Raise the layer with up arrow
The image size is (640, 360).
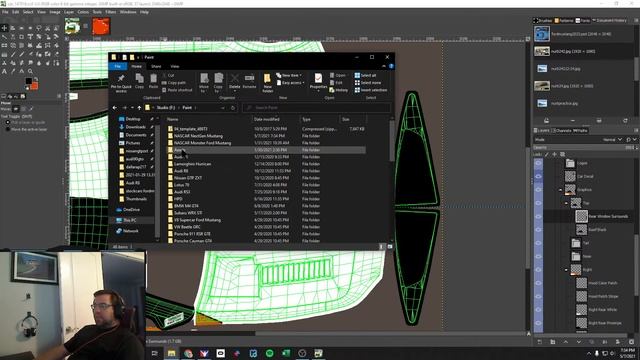click(x=566, y=342)
